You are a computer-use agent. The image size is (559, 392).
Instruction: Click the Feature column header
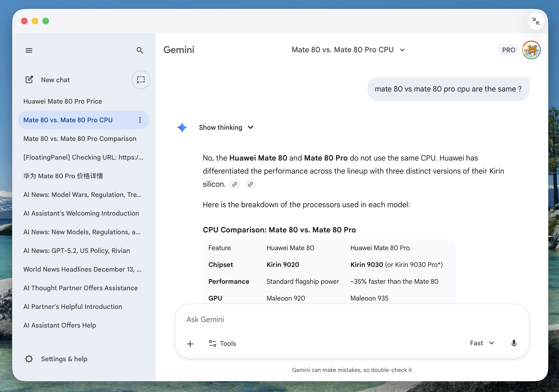[219, 248]
